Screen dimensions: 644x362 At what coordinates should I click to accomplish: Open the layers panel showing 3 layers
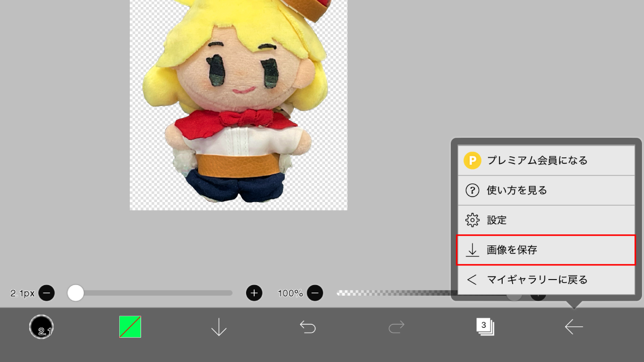point(485,327)
